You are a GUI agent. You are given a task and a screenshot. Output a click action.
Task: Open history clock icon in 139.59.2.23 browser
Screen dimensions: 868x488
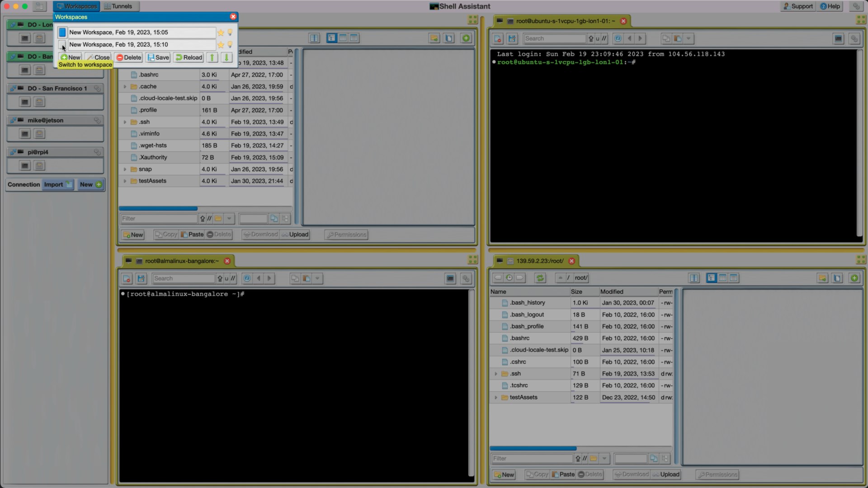(x=509, y=278)
